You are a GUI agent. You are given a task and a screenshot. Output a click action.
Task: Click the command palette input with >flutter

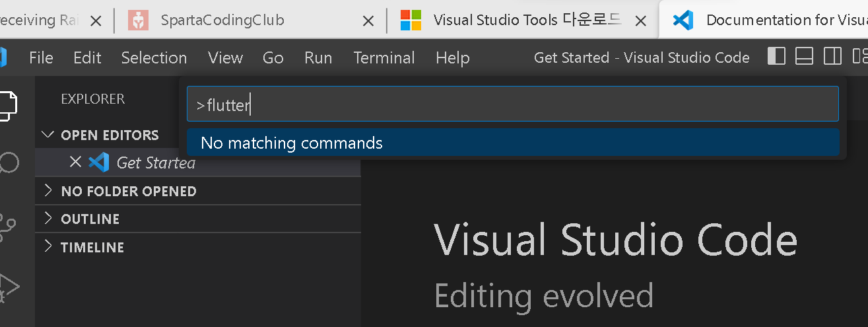point(512,104)
